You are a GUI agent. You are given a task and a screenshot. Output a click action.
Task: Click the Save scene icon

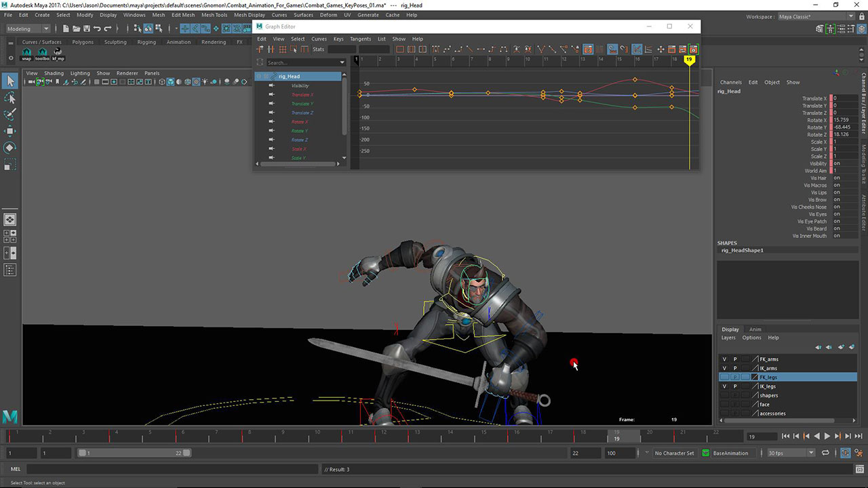pyautogui.click(x=85, y=28)
